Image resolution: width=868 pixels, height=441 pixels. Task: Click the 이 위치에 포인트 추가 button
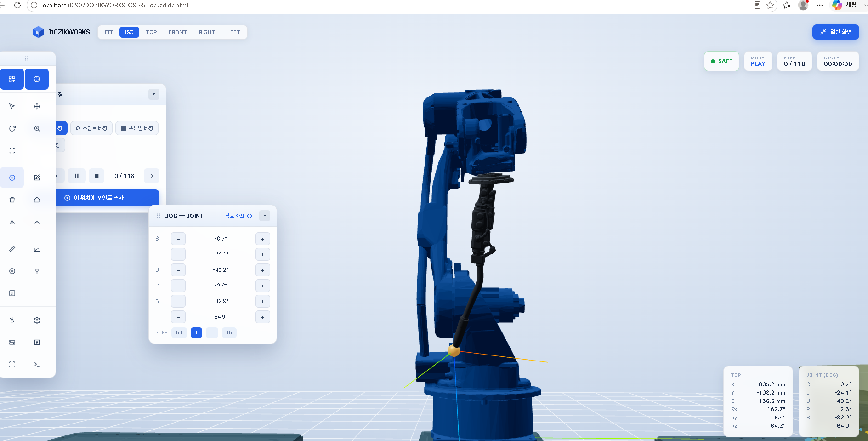[108, 198]
